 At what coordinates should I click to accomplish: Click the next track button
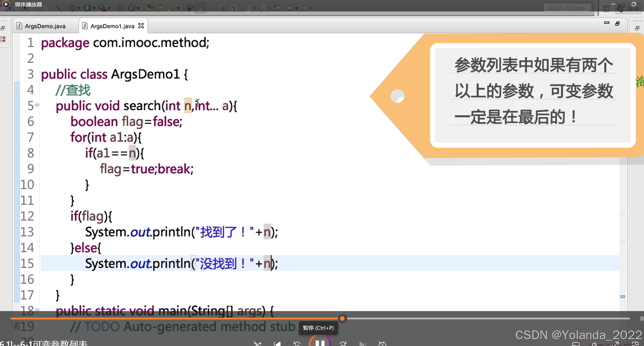[363, 344]
